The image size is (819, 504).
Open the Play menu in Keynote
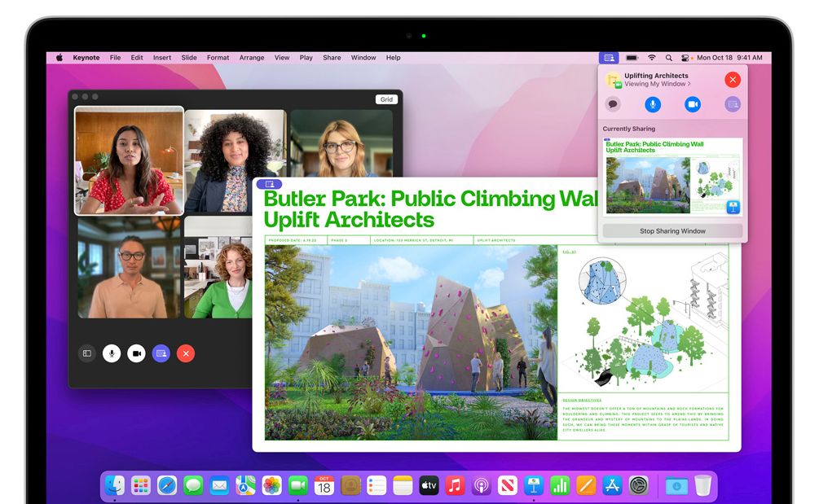coord(306,58)
